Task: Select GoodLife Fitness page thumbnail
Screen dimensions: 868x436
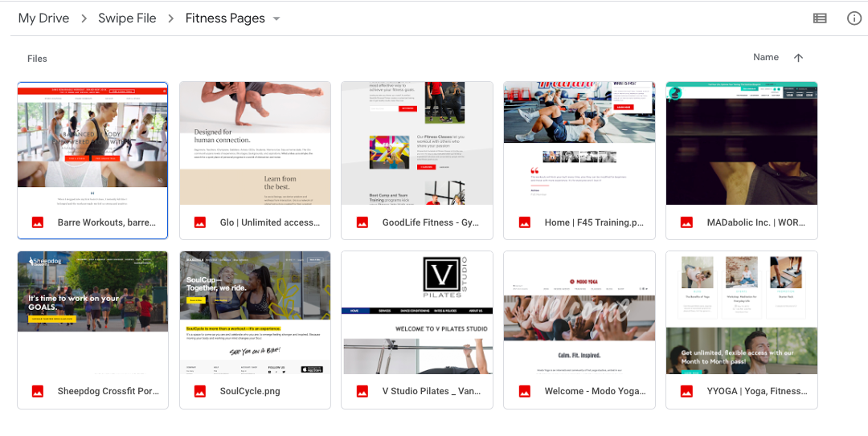Action: [x=417, y=143]
